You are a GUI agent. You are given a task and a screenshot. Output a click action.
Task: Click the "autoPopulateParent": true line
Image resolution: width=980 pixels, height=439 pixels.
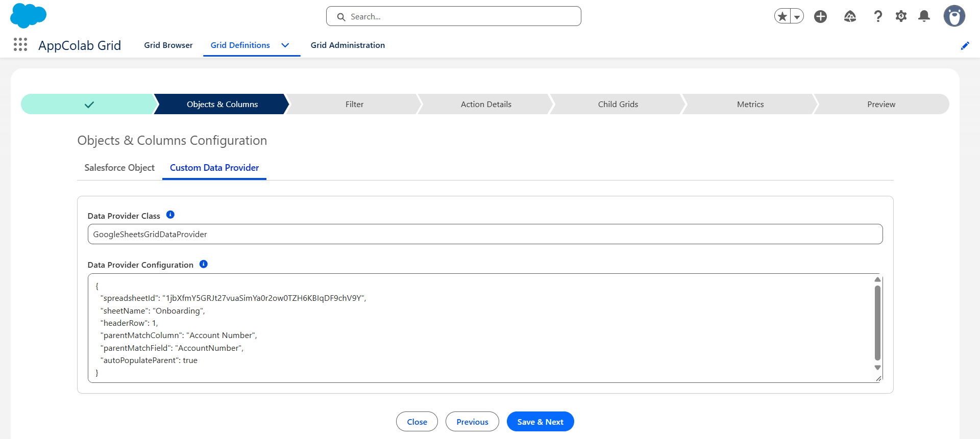149,360
